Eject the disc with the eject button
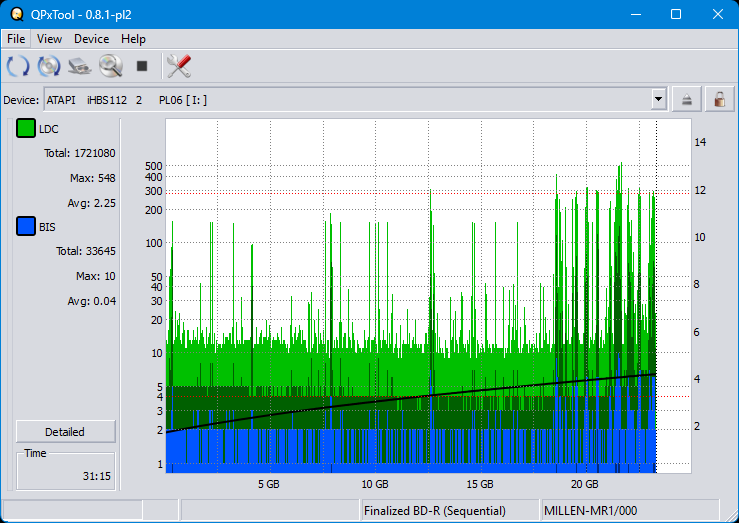 pos(687,99)
